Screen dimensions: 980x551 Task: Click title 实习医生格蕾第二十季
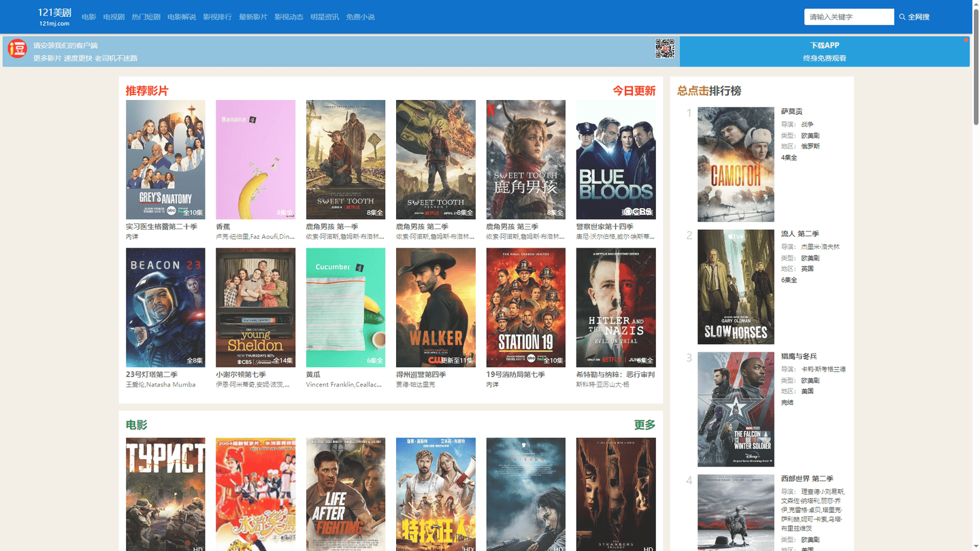tap(161, 227)
